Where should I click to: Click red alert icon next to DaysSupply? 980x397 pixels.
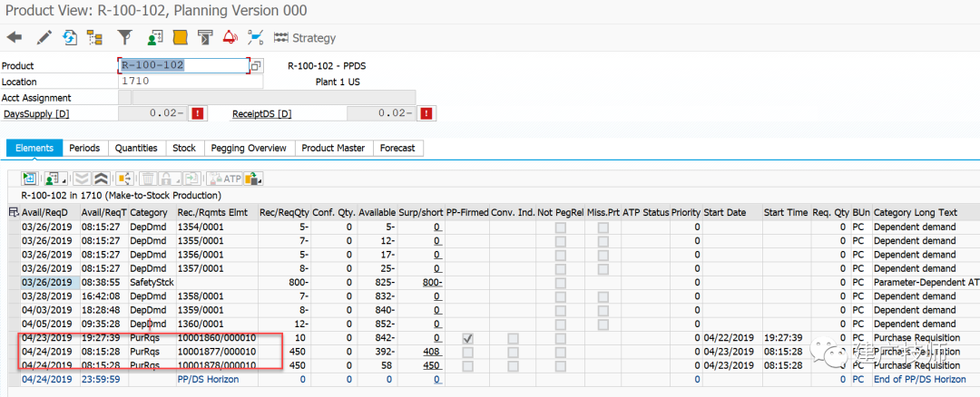(198, 113)
